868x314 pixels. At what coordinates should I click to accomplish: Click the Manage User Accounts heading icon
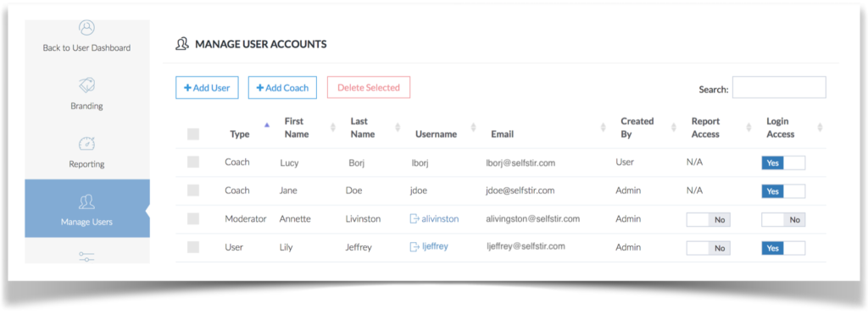point(182,44)
